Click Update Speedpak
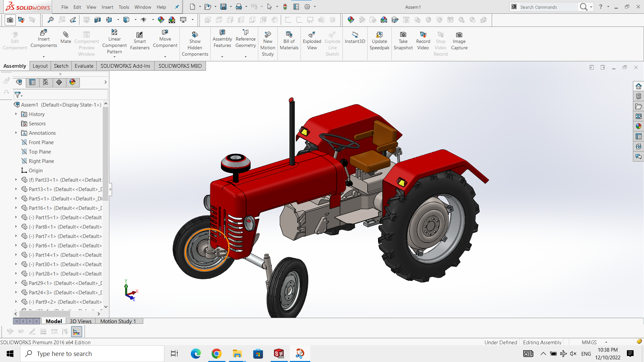 [x=379, y=41]
